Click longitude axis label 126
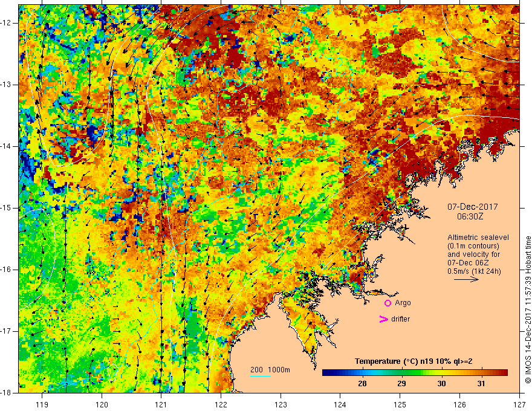The height and width of the screenshot is (411, 532). [459, 404]
